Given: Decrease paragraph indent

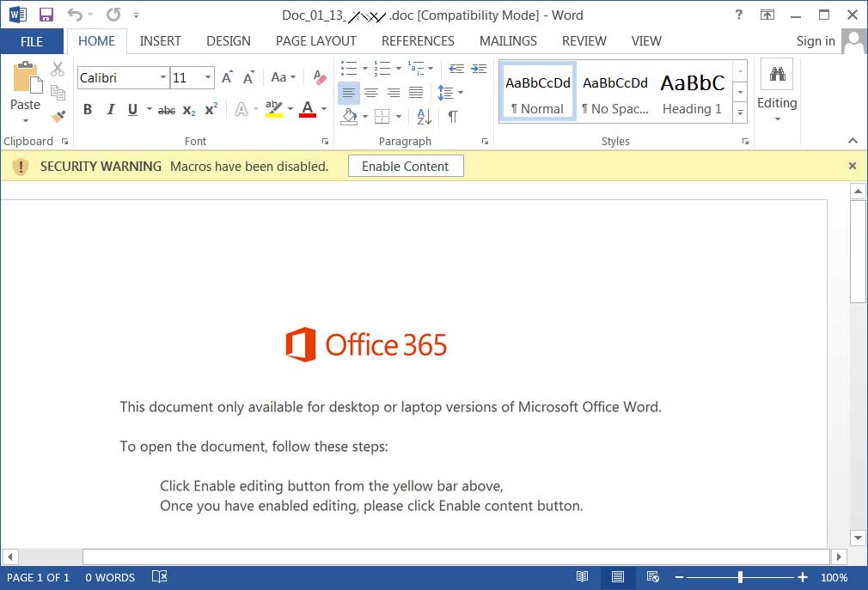Looking at the screenshot, I should [456, 69].
